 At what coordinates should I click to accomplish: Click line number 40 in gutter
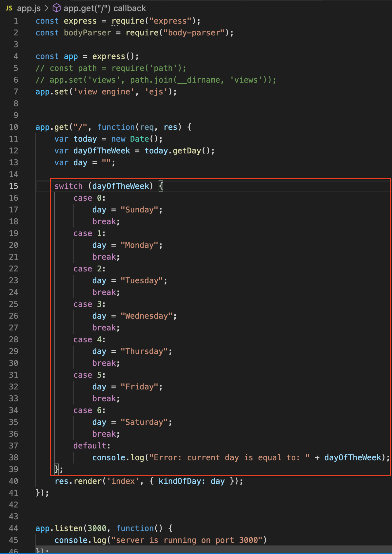tap(13, 481)
